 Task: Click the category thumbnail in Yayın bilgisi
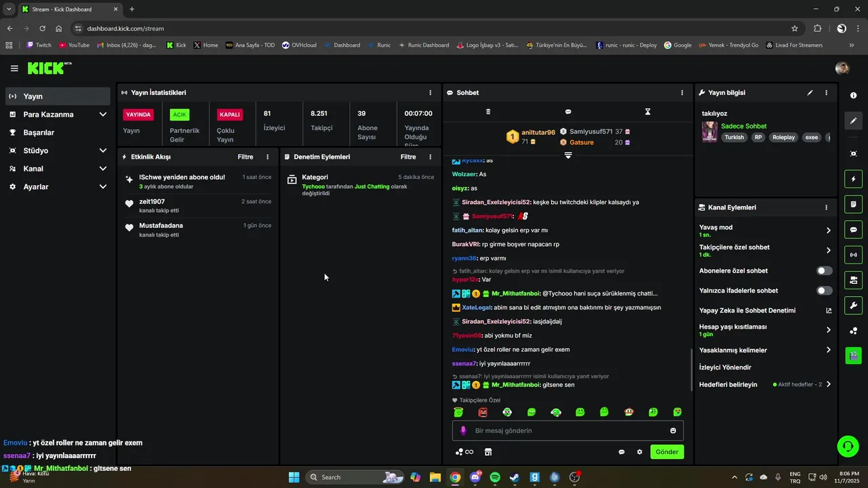(x=709, y=131)
